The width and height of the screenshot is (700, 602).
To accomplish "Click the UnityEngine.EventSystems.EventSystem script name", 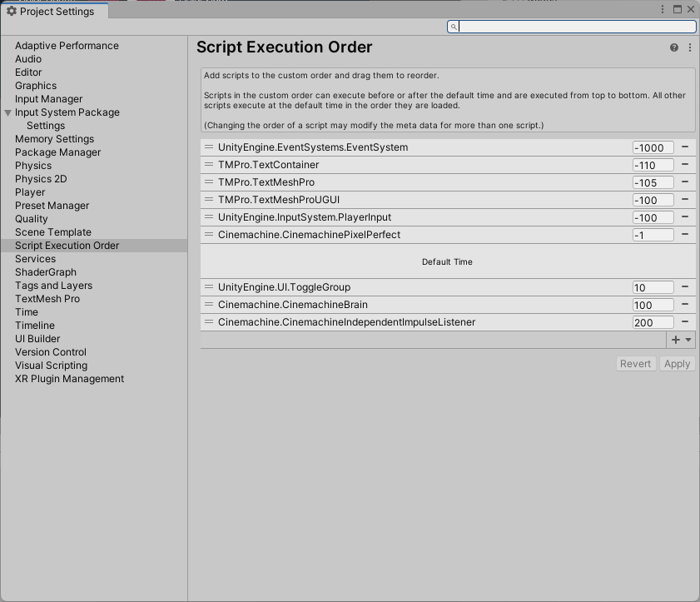I will (313, 147).
